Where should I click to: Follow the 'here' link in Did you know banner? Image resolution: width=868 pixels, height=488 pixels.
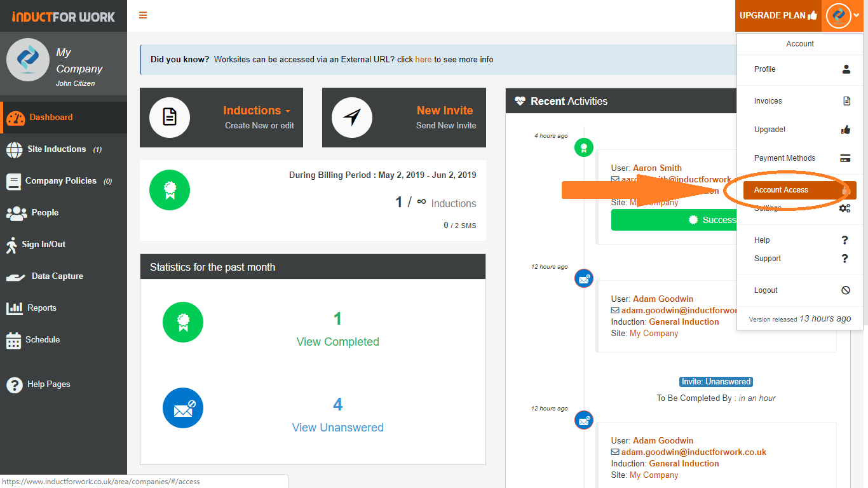(423, 60)
